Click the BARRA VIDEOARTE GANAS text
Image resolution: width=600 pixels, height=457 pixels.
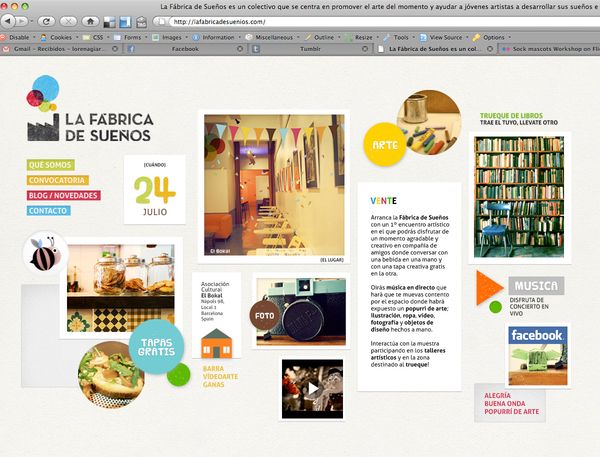tap(220, 377)
